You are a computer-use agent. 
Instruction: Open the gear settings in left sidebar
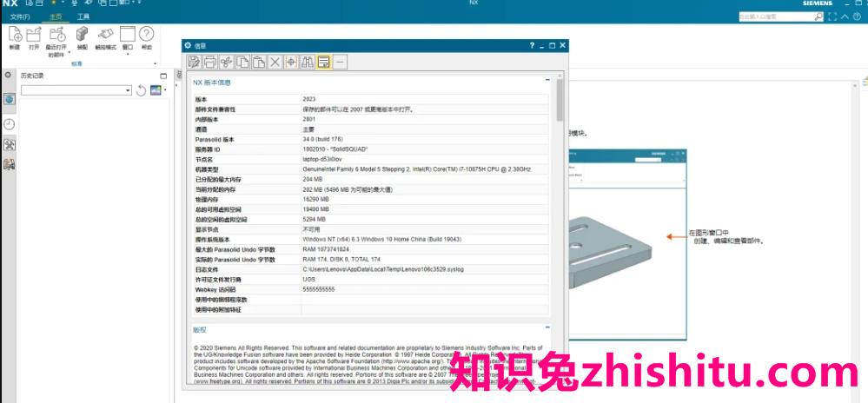coord(8,75)
